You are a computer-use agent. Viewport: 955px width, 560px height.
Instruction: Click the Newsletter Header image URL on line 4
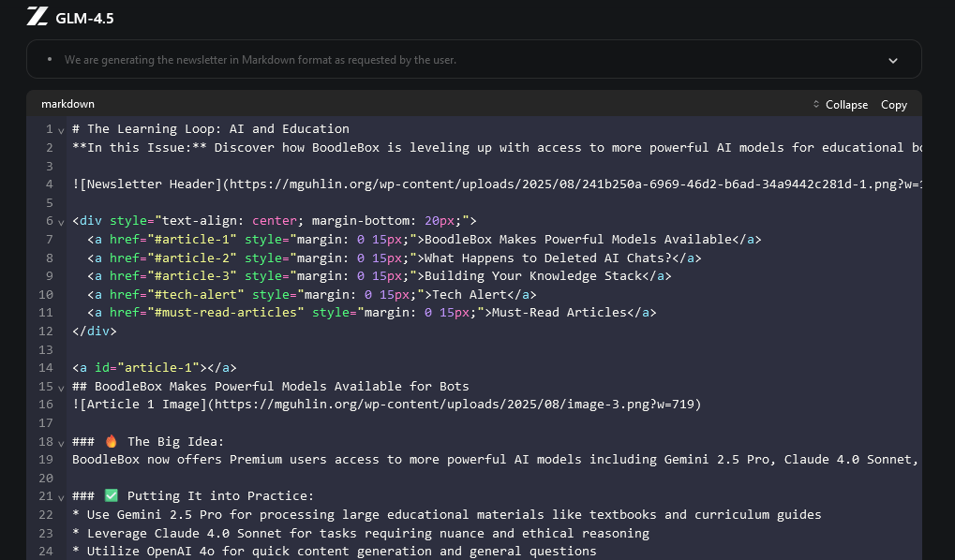pyautogui.click(x=574, y=184)
